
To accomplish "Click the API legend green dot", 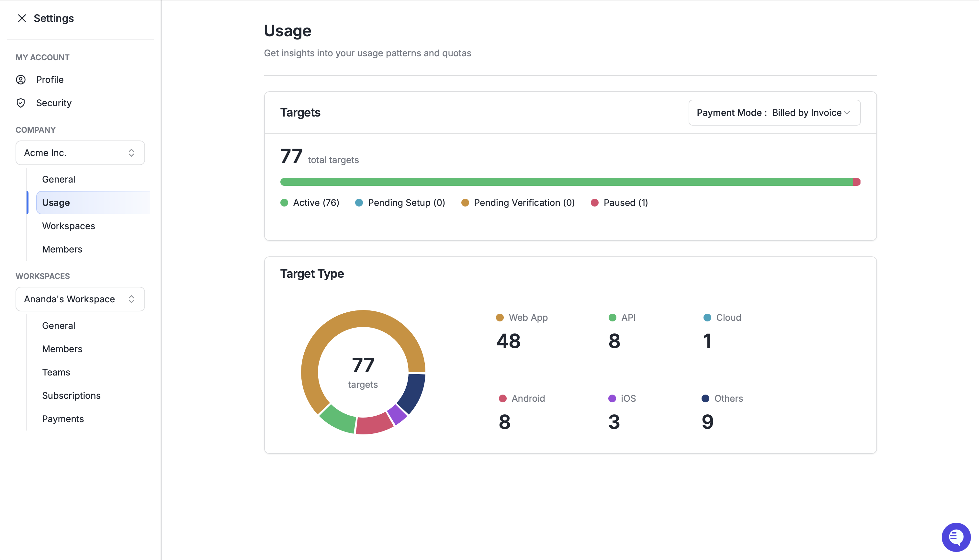I will (x=613, y=318).
